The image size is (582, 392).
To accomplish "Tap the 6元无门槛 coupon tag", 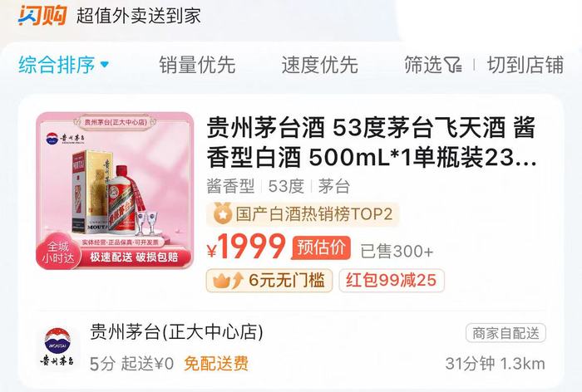I will [269, 281].
